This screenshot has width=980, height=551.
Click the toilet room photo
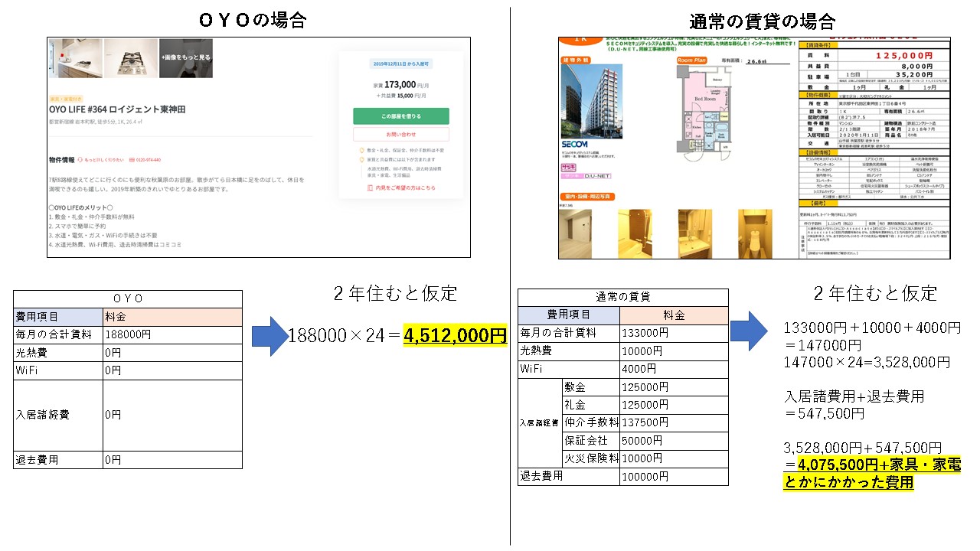755,233
